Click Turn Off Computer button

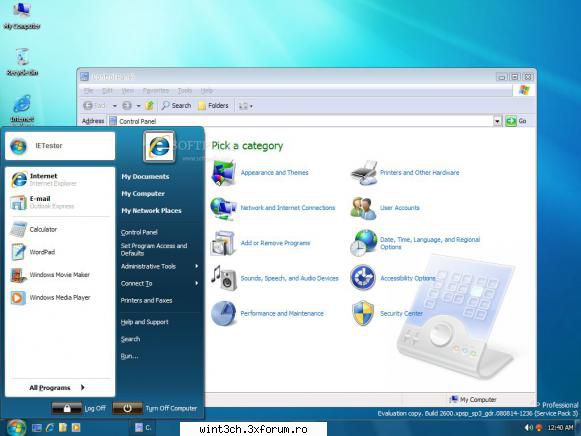[x=155, y=408]
